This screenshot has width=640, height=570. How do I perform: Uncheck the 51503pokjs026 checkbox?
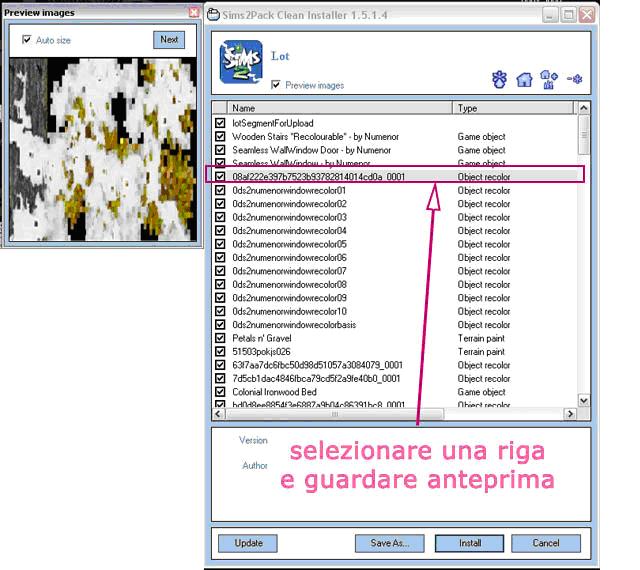[220, 352]
